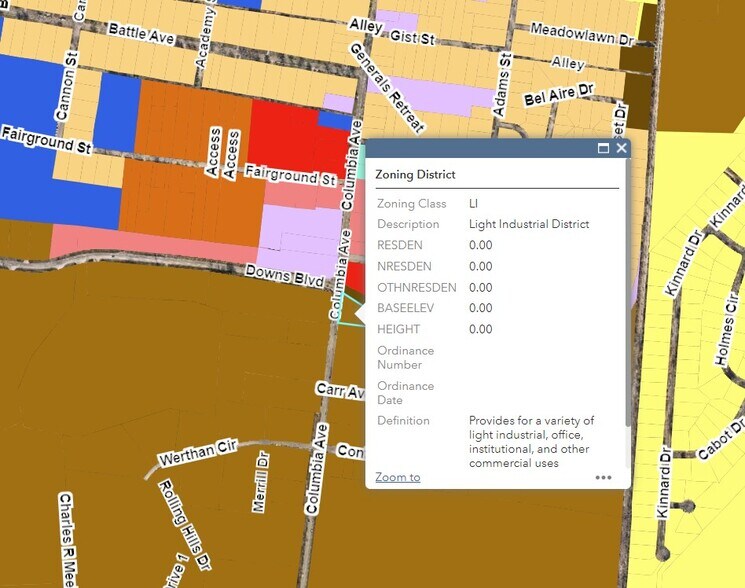The image size is (745, 588).
Task: Open the popup's three-dot options menu
Action: pyautogui.click(x=603, y=478)
